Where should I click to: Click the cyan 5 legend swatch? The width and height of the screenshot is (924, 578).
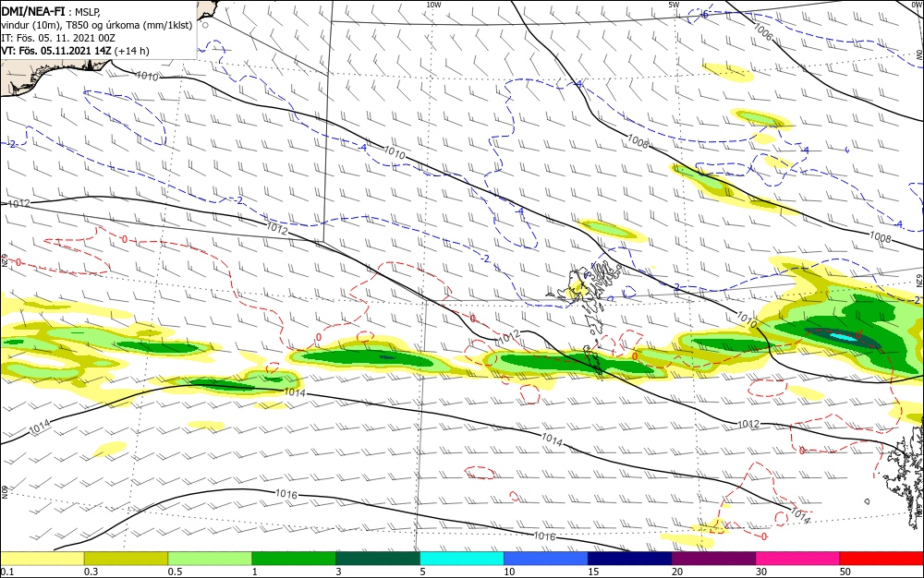[462, 559]
